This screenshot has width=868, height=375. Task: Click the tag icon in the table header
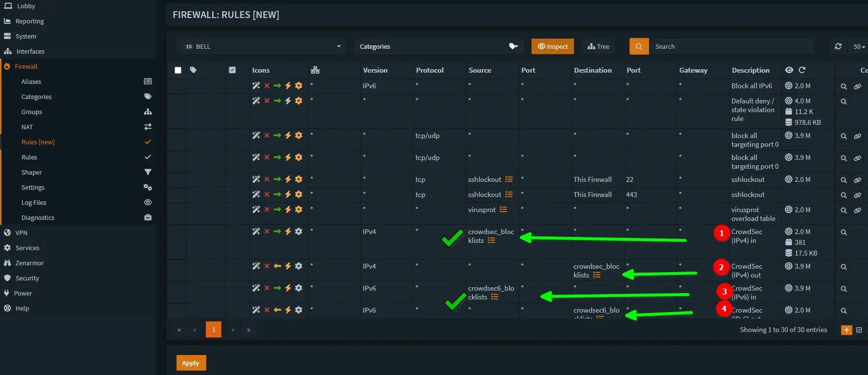(193, 70)
